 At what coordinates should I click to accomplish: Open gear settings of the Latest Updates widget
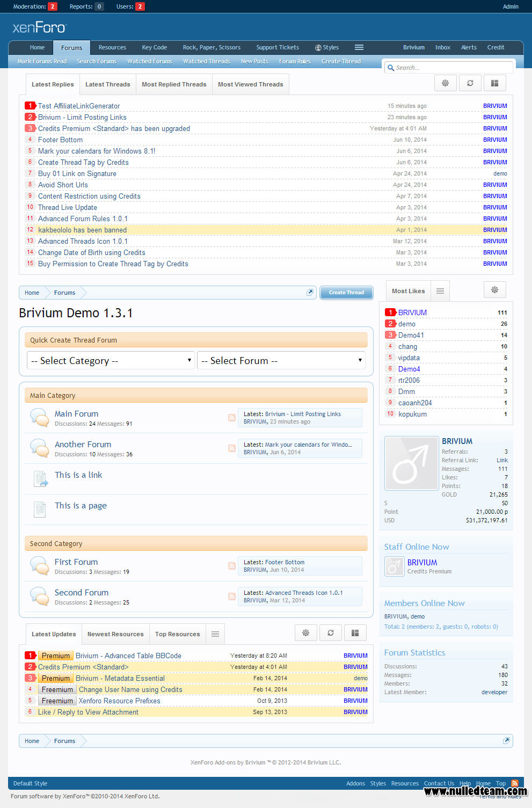point(306,633)
